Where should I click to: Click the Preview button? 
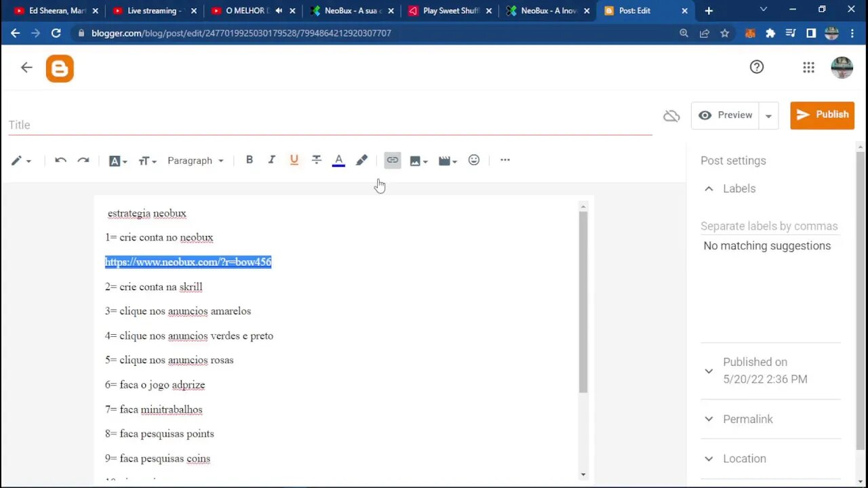(725, 115)
